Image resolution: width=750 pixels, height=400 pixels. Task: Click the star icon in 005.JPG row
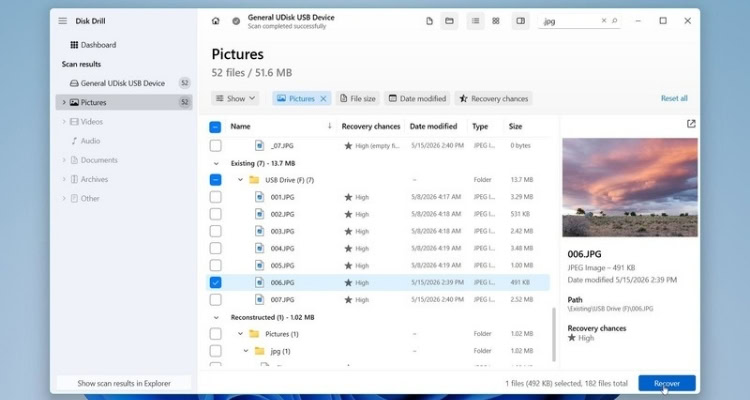[x=348, y=266]
